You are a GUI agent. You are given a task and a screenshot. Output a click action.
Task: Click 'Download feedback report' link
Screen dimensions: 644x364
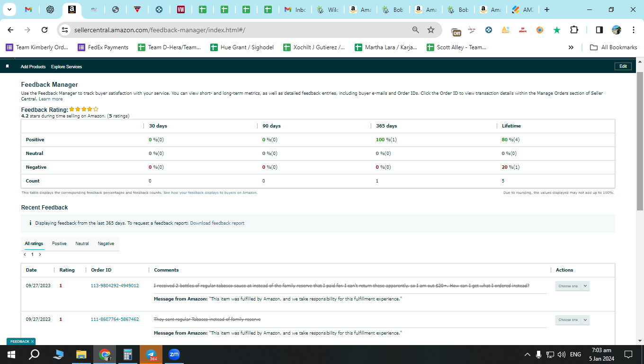pos(217,223)
